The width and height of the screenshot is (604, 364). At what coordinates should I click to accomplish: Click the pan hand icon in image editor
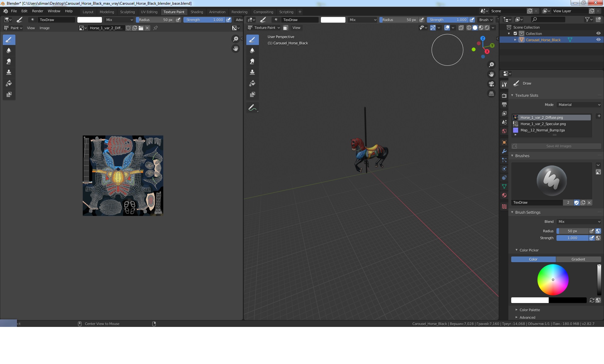pyautogui.click(x=235, y=48)
